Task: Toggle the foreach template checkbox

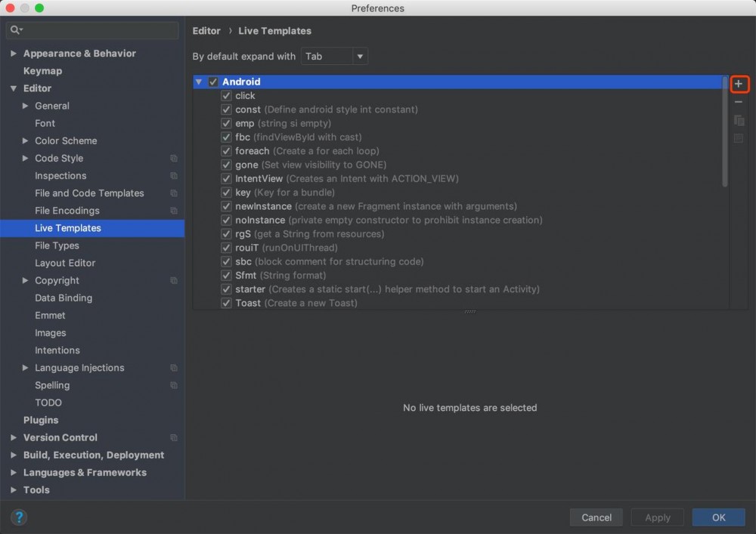Action: (226, 151)
